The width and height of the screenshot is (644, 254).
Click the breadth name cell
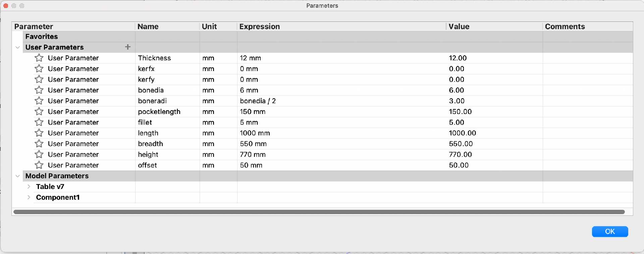point(167,144)
